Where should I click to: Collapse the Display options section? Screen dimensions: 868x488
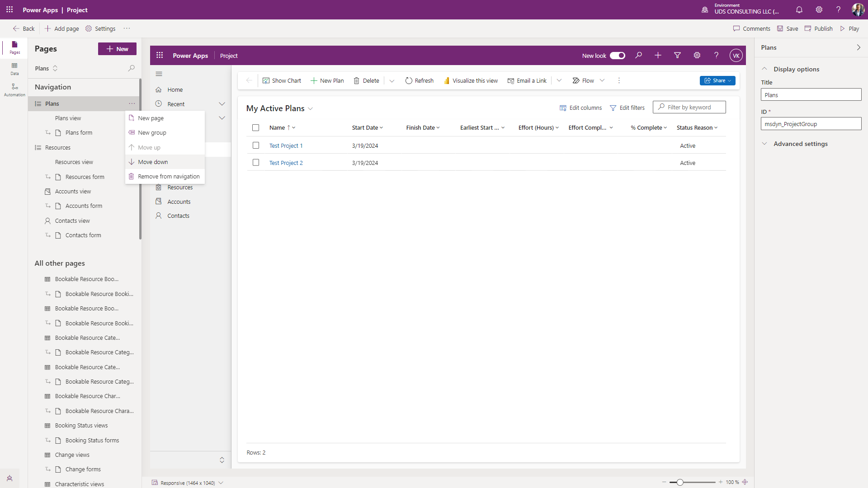click(x=764, y=69)
